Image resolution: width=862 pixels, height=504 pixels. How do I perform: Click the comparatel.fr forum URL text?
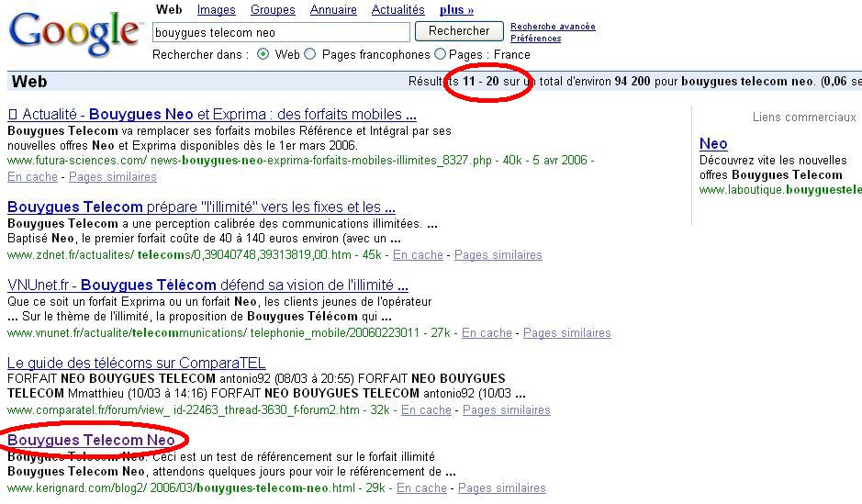point(183,410)
